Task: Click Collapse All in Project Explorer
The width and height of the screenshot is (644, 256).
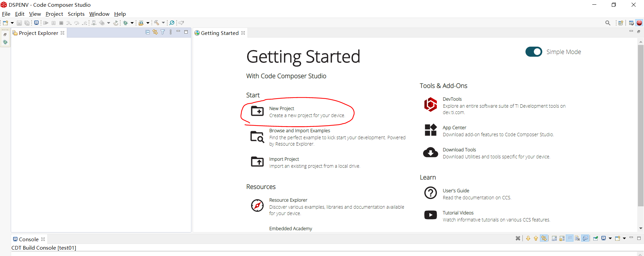Action: point(147,32)
